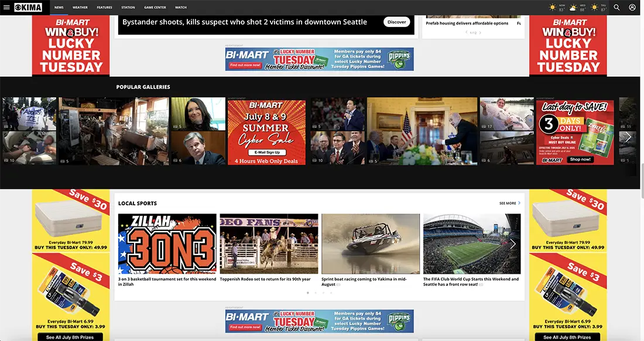Open the Watch menu item
Viewport: 644px width, 341px height.
click(x=181, y=8)
